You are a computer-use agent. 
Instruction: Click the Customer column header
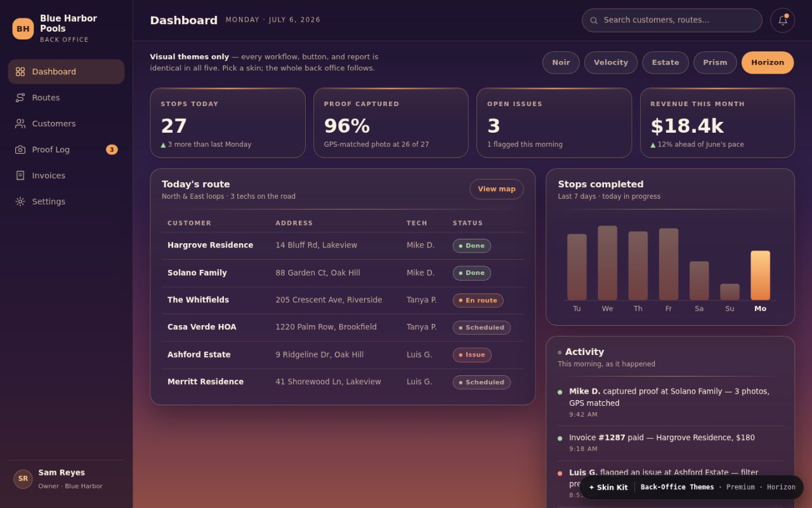coord(190,224)
